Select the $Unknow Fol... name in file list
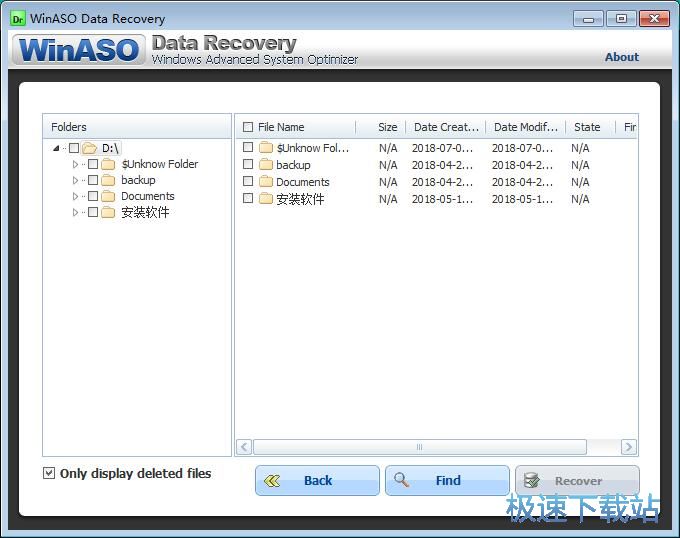The height and width of the screenshot is (538, 680). click(x=313, y=148)
